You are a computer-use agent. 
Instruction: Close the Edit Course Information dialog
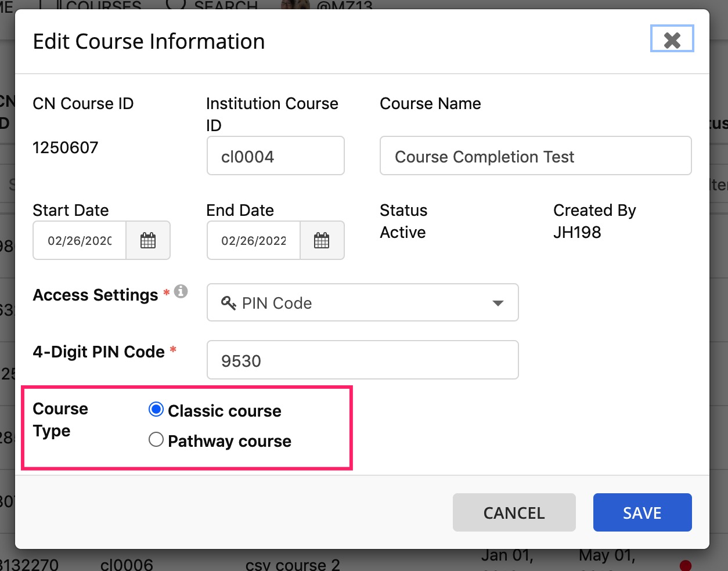pyautogui.click(x=672, y=39)
